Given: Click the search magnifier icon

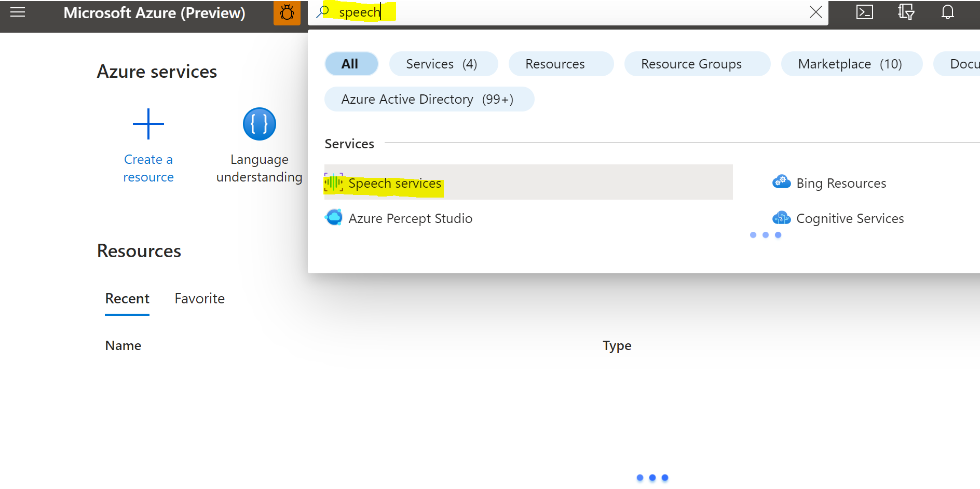Looking at the screenshot, I should click(323, 11).
